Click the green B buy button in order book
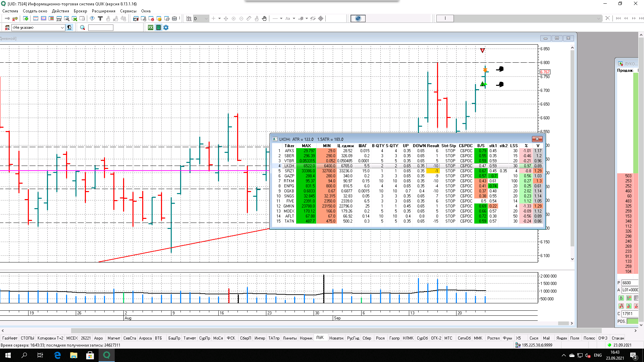Image resolution: width=644 pixels, height=362 pixels. 621,298
